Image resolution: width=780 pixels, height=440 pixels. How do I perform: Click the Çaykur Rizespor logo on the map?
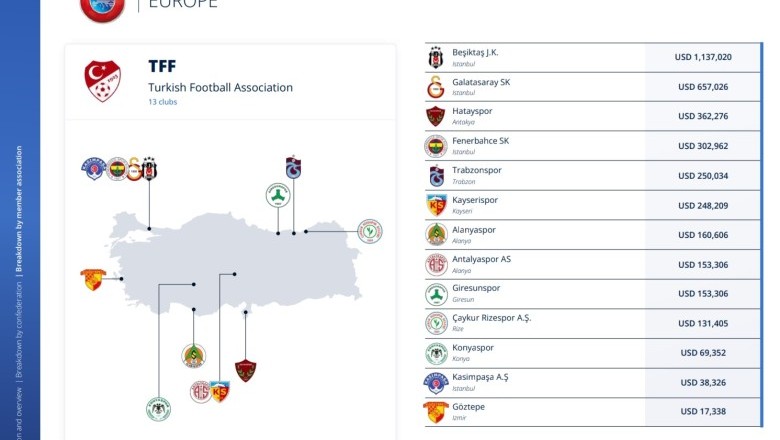point(370,232)
